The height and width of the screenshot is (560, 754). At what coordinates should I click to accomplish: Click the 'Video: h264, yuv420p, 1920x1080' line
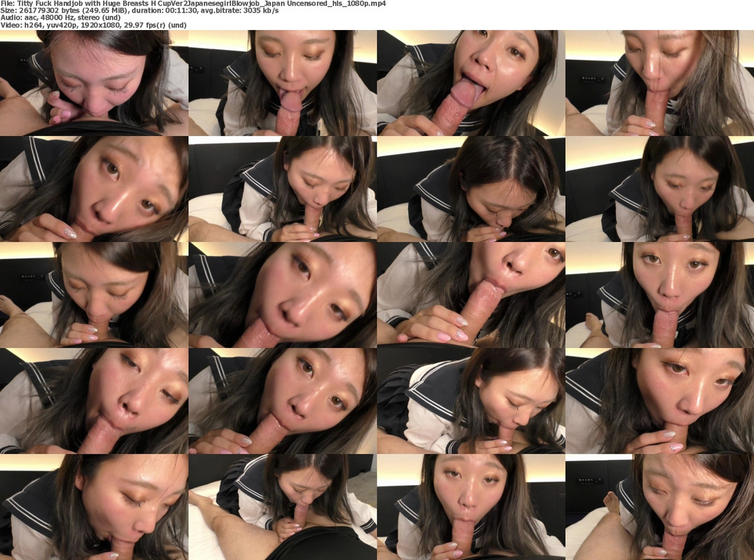(93, 25)
